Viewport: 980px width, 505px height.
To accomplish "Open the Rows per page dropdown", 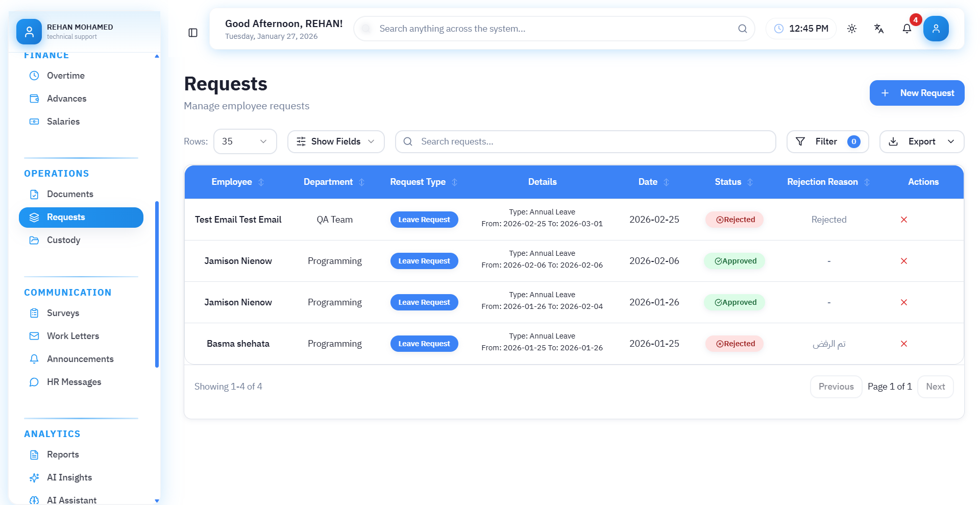I will [245, 141].
